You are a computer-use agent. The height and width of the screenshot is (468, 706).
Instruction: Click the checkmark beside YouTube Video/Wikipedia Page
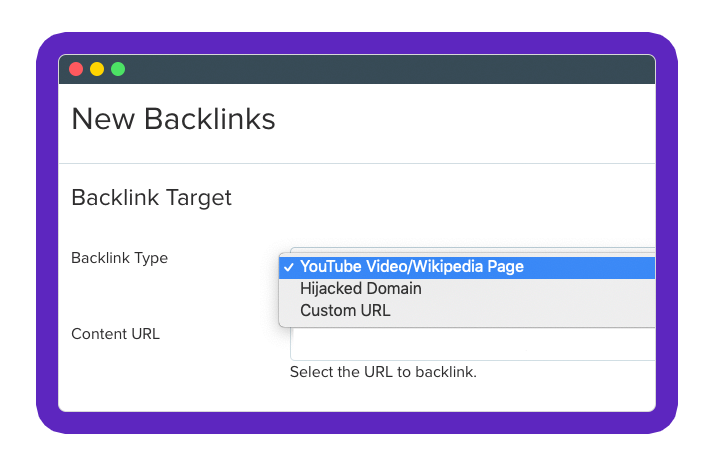(x=289, y=267)
